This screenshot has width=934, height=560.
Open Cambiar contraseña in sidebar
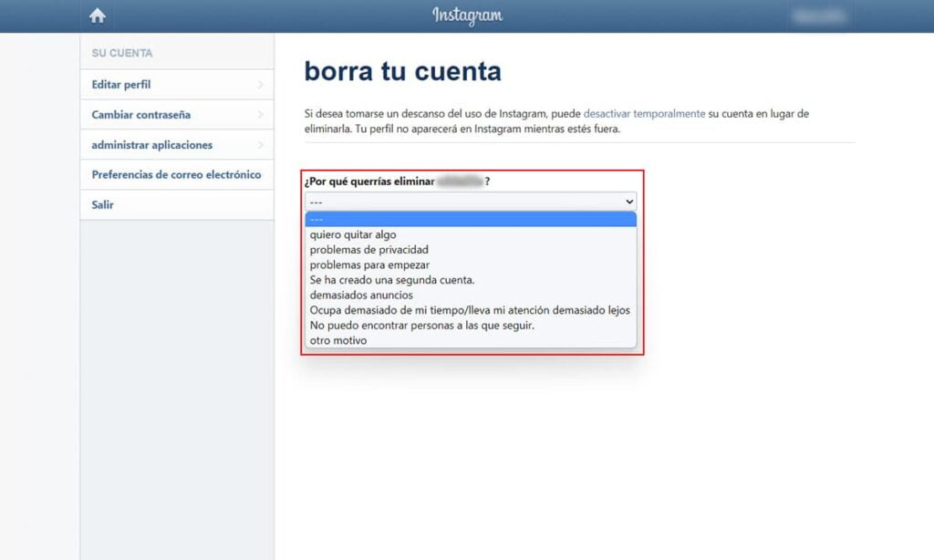click(177, 114)
